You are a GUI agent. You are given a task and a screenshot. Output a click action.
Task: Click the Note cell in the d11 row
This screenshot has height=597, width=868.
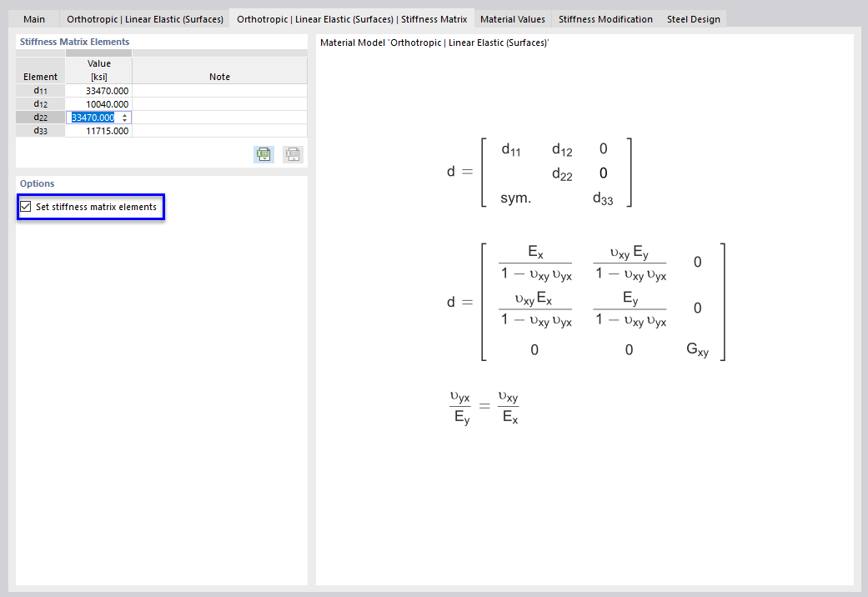point(218,90)
